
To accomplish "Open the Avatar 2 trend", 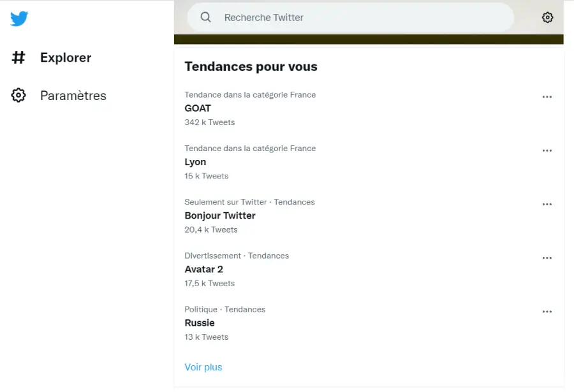I will click(x=203, y=270).
